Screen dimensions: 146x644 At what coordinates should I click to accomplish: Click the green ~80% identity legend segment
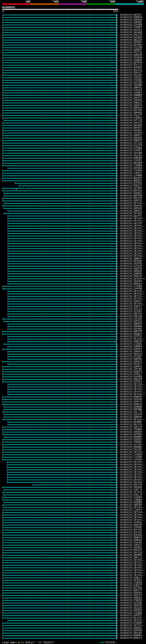pyautogui.click(x=101, y=4)
